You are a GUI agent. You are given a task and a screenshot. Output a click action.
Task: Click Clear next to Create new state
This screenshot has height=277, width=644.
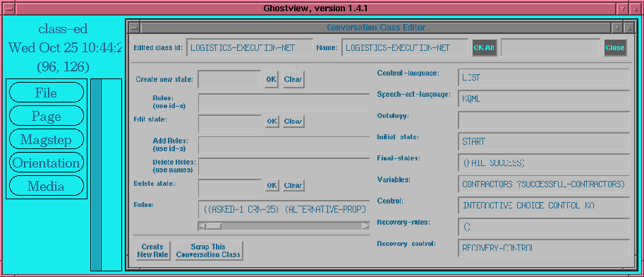[293, 79]
